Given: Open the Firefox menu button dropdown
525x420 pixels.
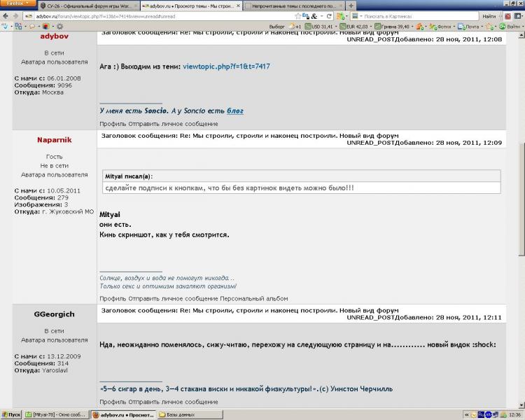Looking at the screenshot, I should 17,4.
